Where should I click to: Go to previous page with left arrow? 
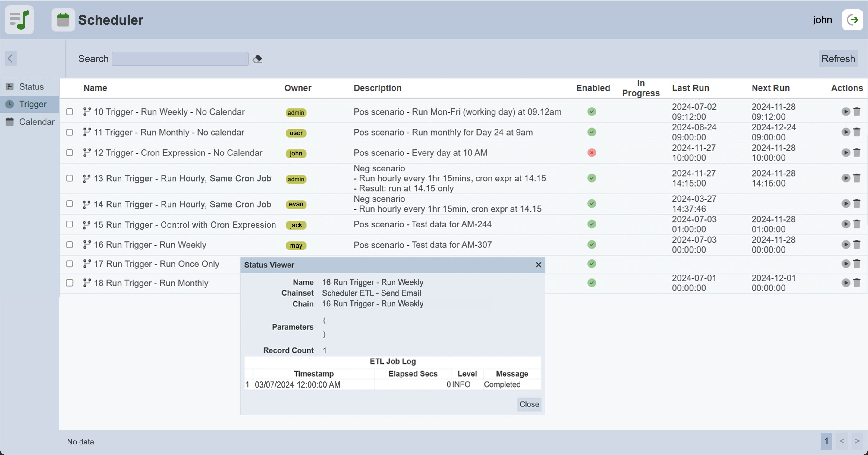point(842,441)
